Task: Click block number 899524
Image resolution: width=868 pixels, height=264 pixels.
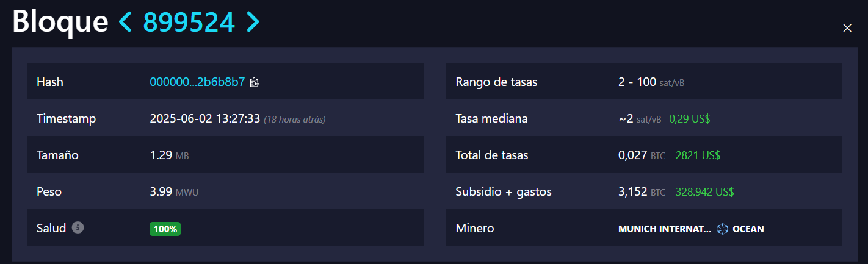Action: point(189,22)
